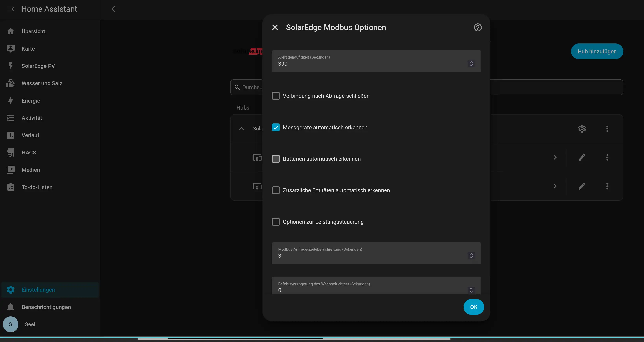Enable Verbindung nach Abfrage schließen checkbox
The image size is (644, 342).
(x=275, y=96)
